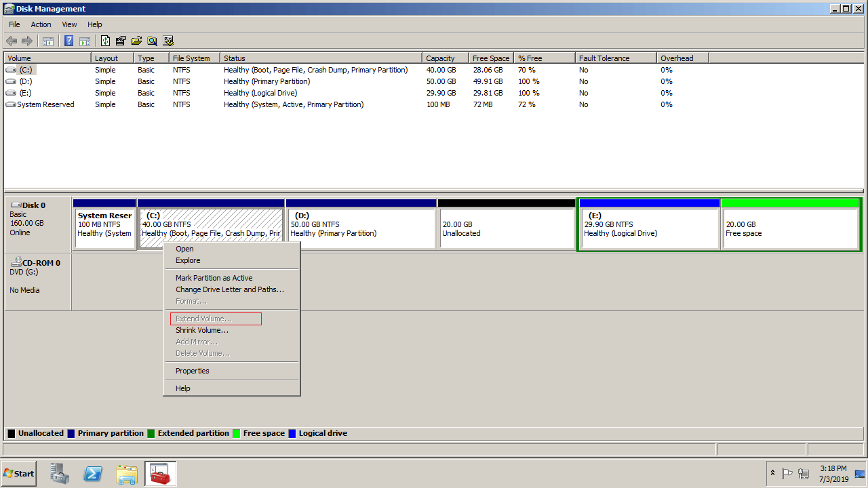
Task: Open Properties from the context menu
Action: pos(192,371)
